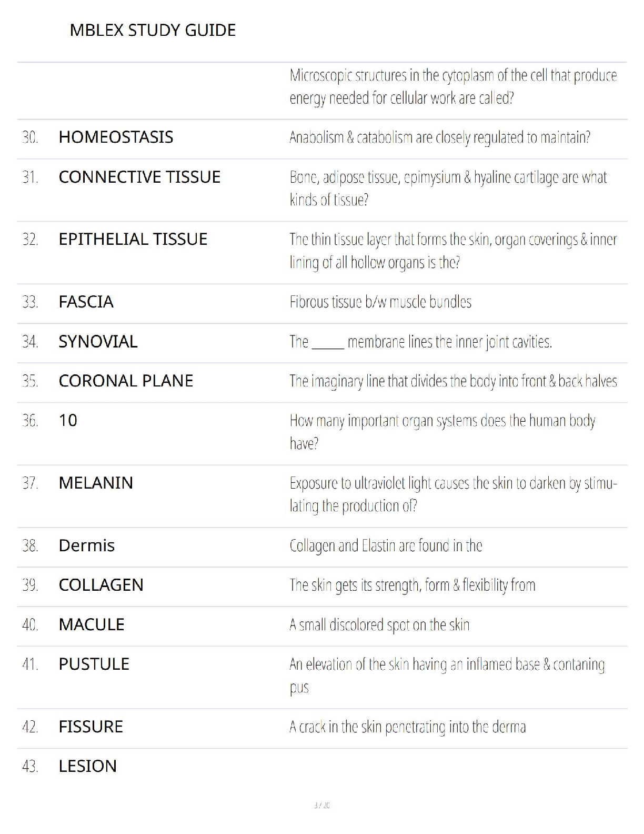The width and height of the screenshot is (644, 834).
Task: Click the page number 3 / 20 footer
Action: pos(321,805)
